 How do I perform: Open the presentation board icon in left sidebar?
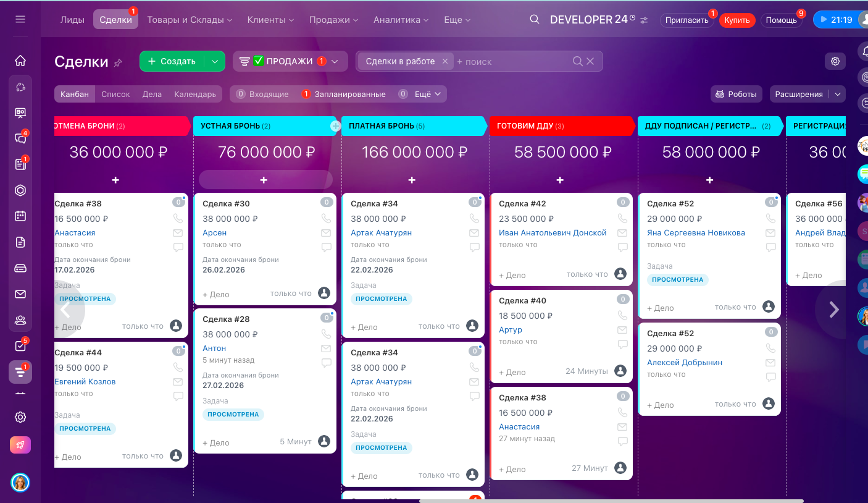[20, 112]
